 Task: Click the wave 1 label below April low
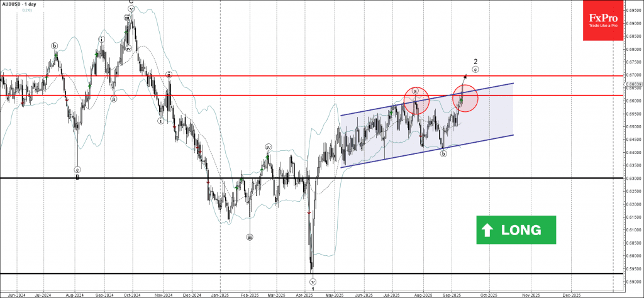tap(313, 289)
